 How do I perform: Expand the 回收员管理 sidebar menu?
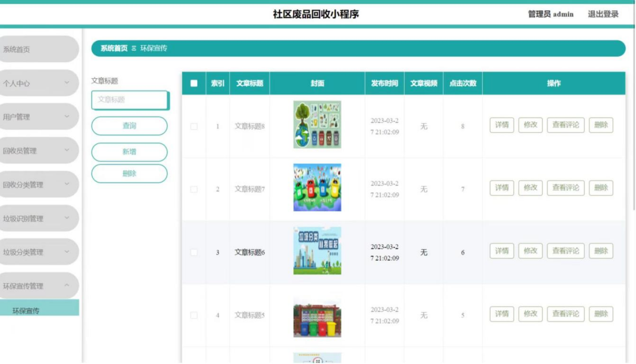tap(39, 150)
